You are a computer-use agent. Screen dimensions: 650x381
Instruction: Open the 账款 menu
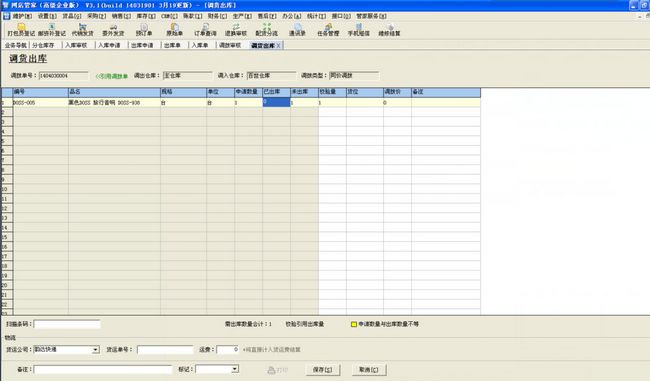click(x=192, y=16)
